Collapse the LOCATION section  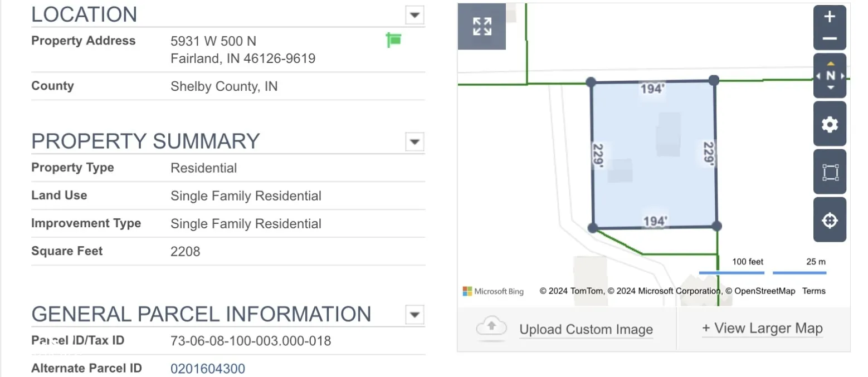tap(414, 15)
